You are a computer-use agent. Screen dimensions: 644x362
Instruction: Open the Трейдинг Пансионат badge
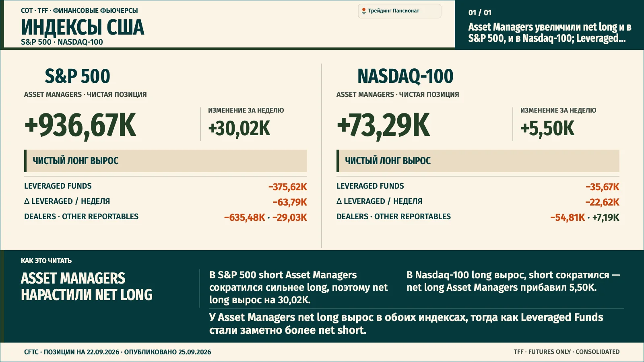pos(400,11)
